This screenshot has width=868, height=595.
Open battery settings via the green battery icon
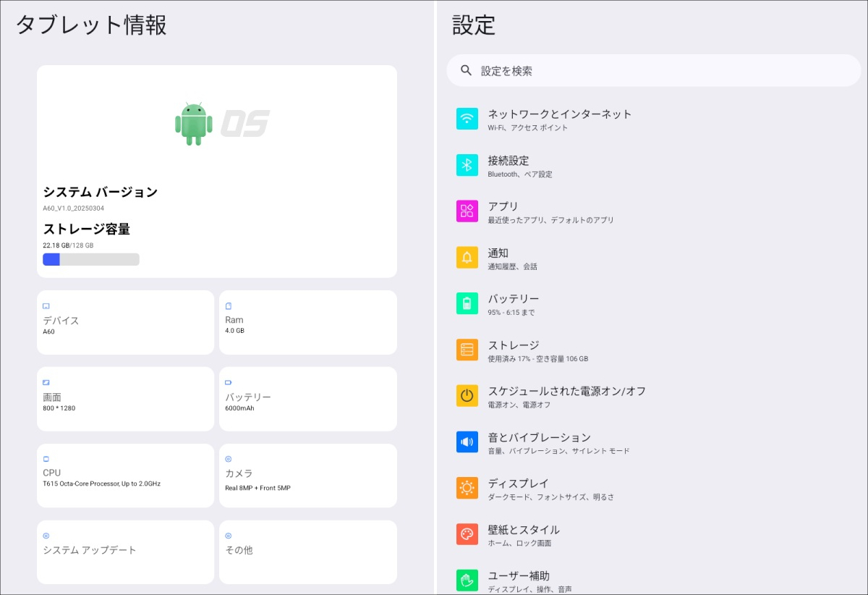467,303
